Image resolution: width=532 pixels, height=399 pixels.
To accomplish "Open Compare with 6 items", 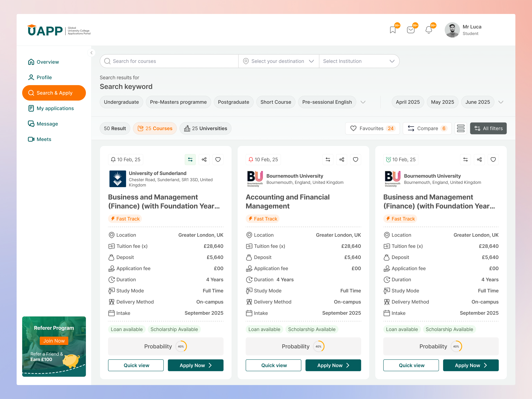I will click(x=427, y=129).
